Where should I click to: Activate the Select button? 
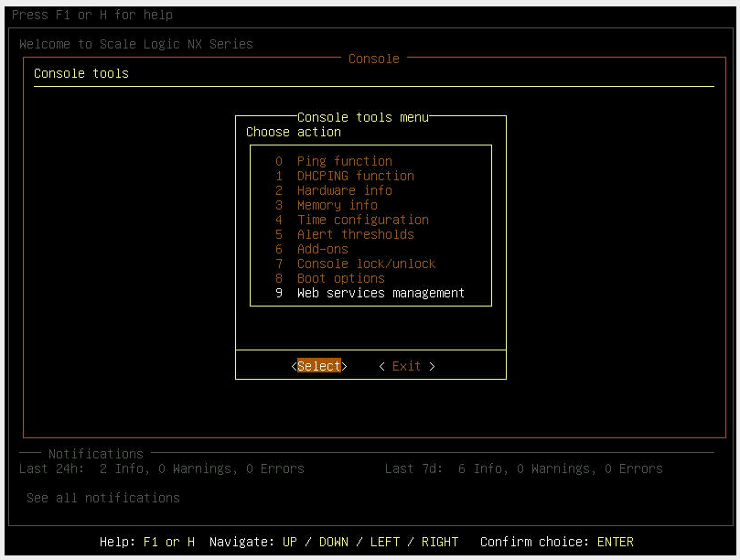click(319, 366)
